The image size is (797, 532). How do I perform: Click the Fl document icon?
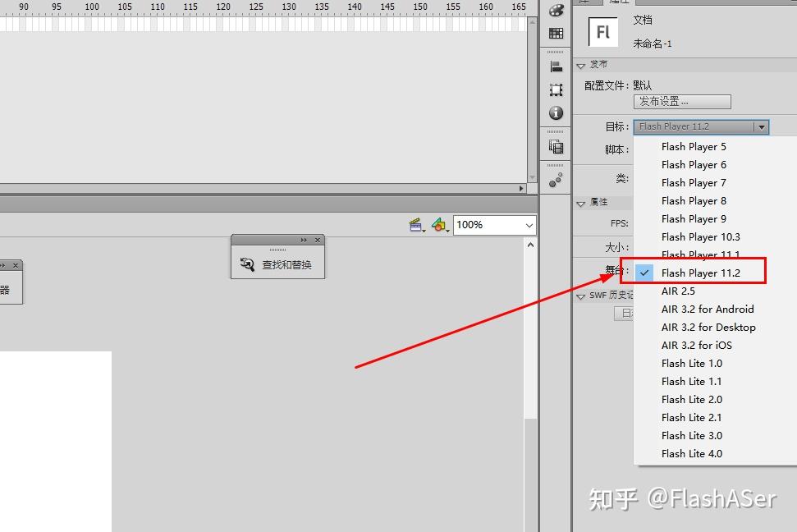[602, 32]
